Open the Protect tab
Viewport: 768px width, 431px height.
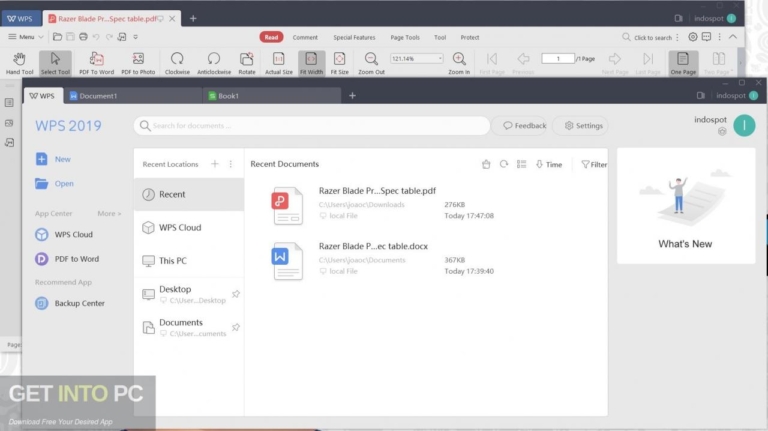pos(470,37)
